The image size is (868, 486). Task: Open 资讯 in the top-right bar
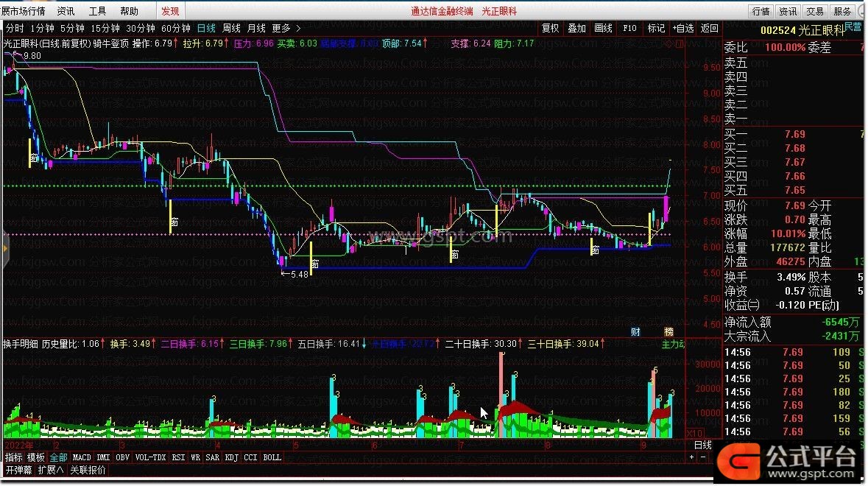click(x=788, y=11)
